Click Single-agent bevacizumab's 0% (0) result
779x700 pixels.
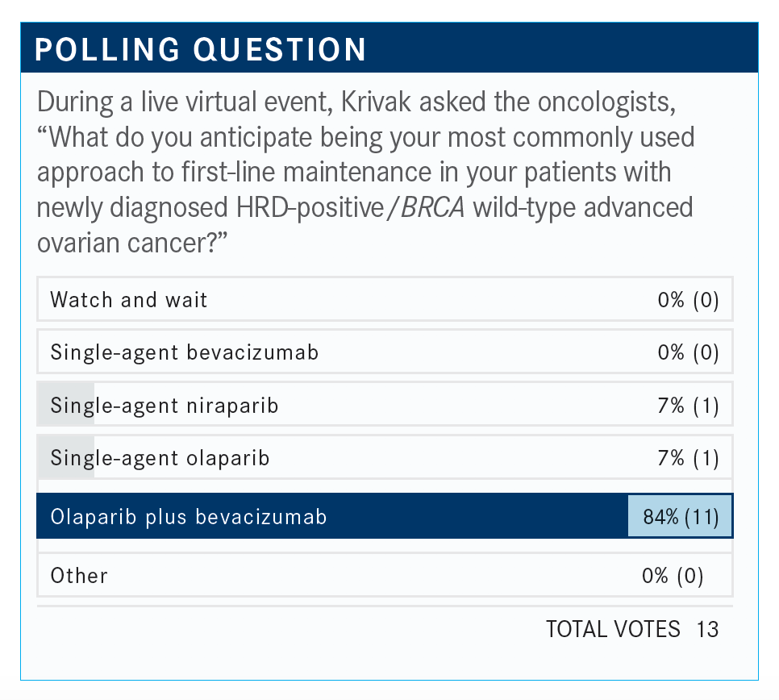coord(688,352)
